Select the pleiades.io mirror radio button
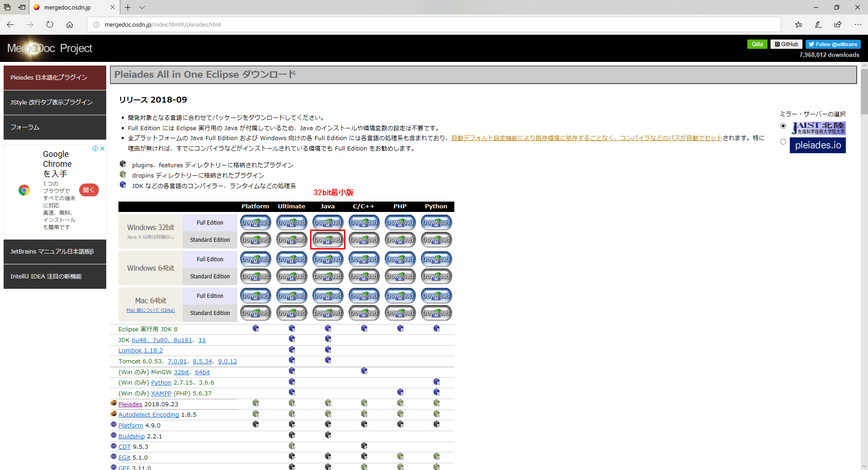The image size is (868, 470). click(783, 142)
